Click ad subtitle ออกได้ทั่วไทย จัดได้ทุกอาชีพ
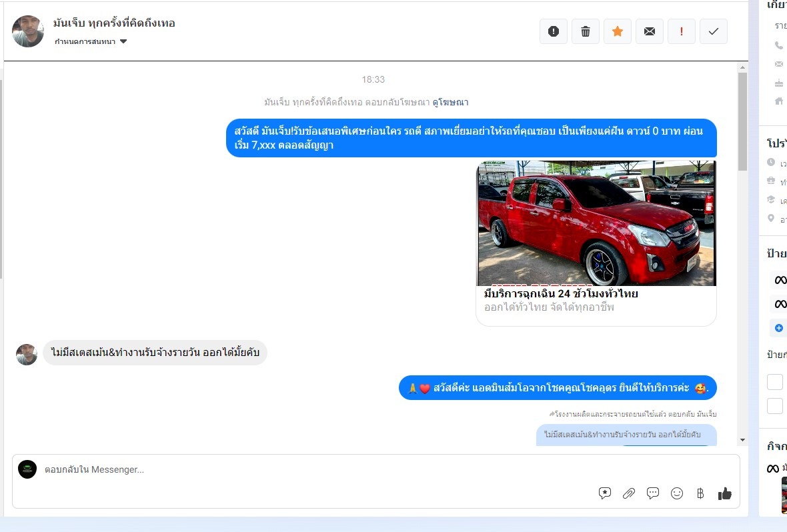 click(x=549, y=307)
